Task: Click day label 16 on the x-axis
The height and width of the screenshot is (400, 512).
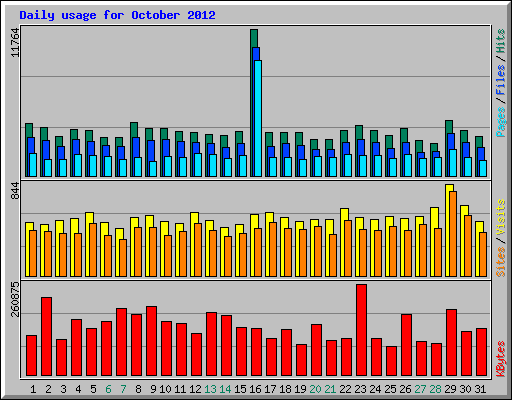Action: tap(255, 389)
